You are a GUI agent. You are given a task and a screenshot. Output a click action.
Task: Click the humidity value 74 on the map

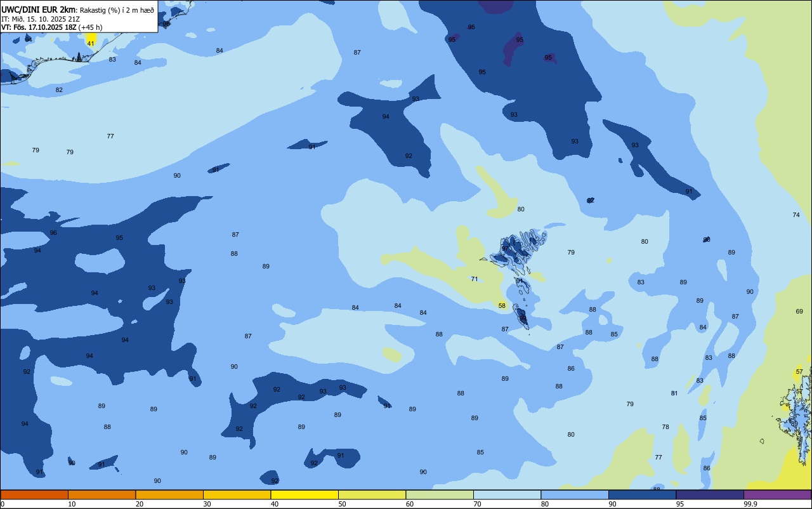pos(796,215)
